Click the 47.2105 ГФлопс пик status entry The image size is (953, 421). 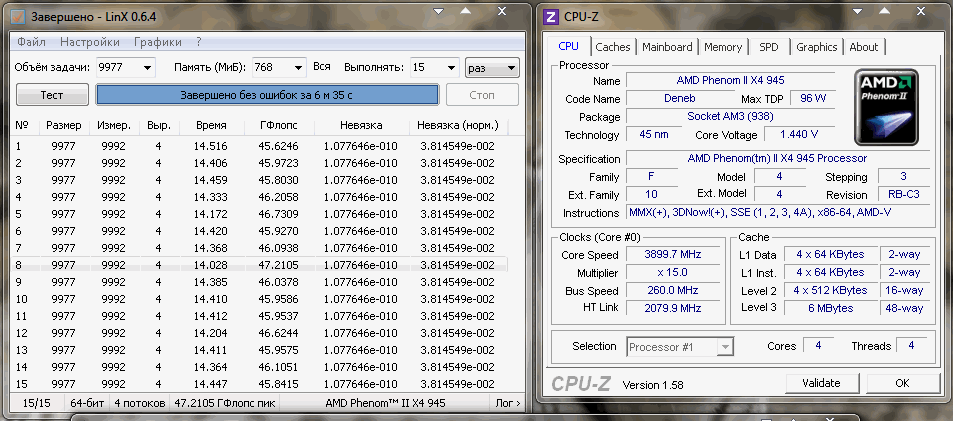224,403
